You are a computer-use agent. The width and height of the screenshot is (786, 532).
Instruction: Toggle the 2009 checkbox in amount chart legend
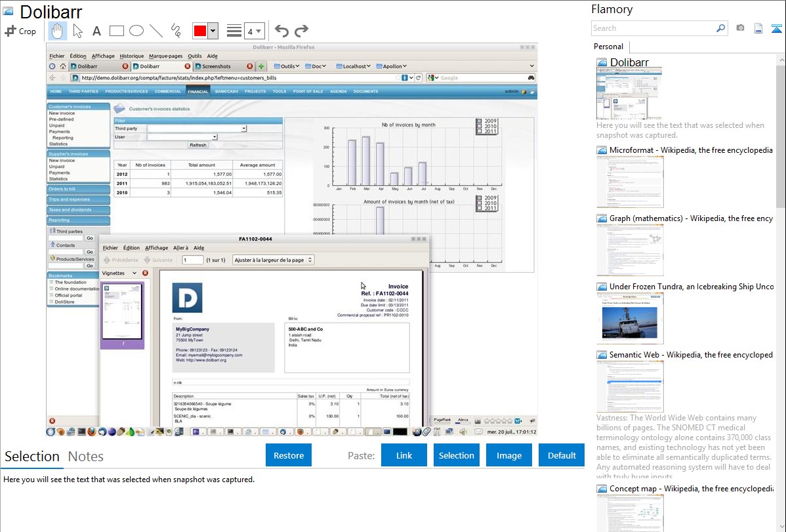click(x=480, y=197)
